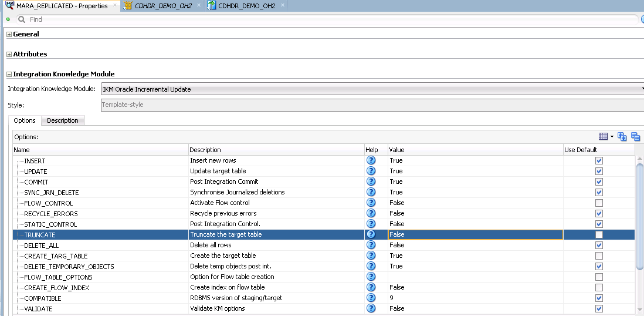The width and height of the screenshot is (644, 316).
Task: Click the Collapse All options icon
Action: pos(635,137)
